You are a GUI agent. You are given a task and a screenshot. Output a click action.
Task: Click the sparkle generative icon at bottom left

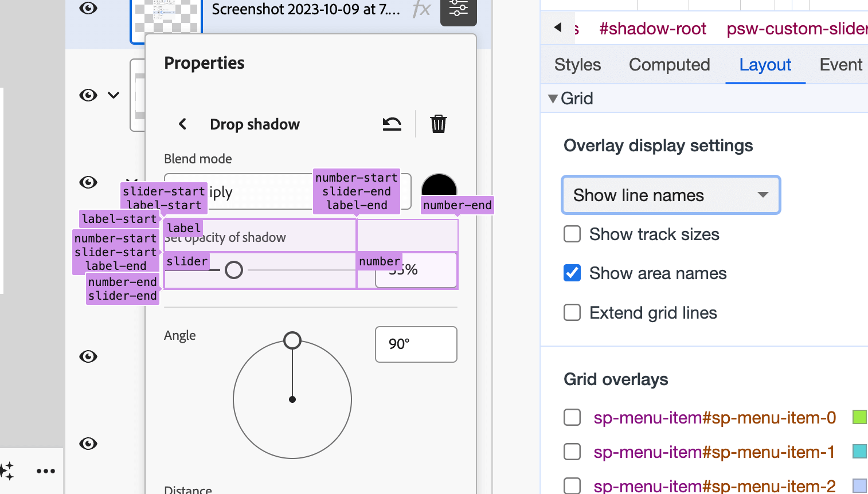click(x=7, y=471)
